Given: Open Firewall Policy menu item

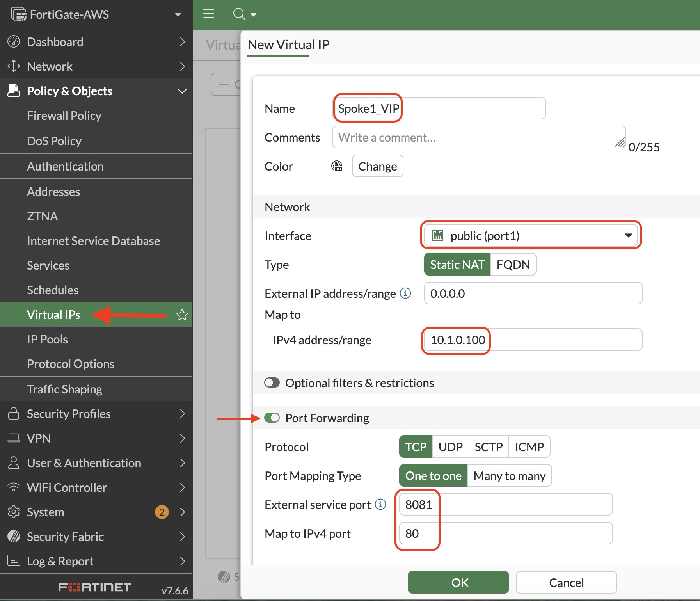Looking at the screenshot, I should tap(96, 116).
